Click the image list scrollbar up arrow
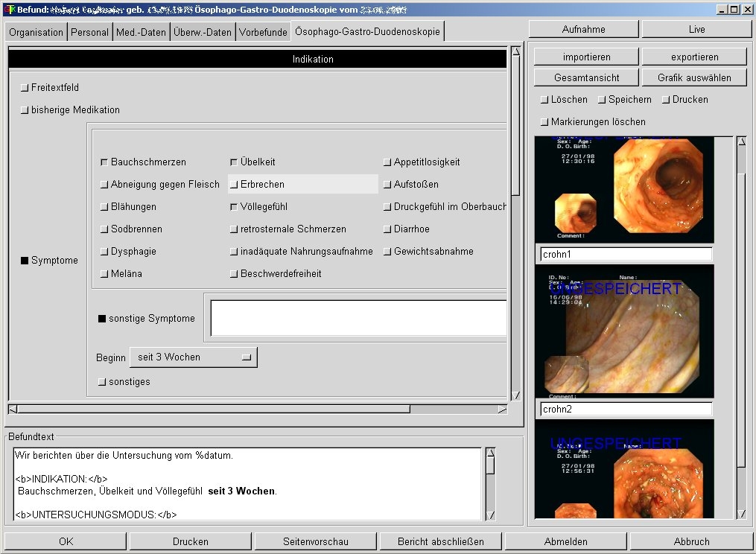756x554 pixels. coord(742,141)
